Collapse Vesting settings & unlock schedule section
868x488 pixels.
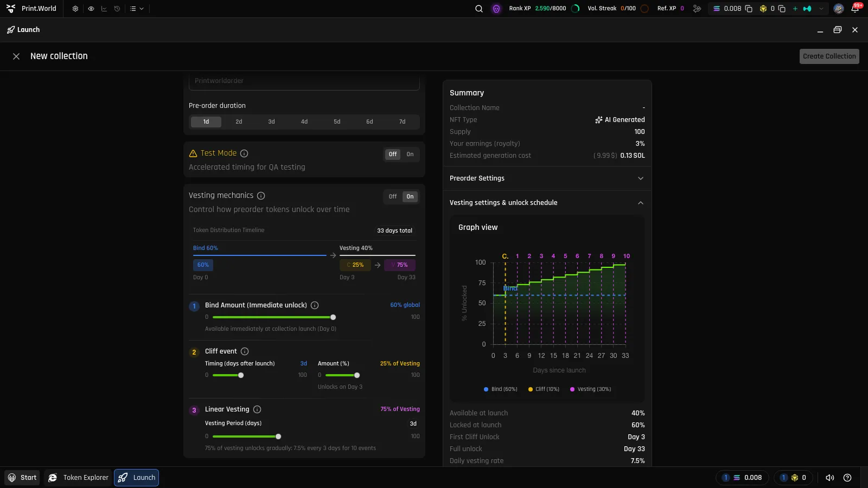(547, 203)
